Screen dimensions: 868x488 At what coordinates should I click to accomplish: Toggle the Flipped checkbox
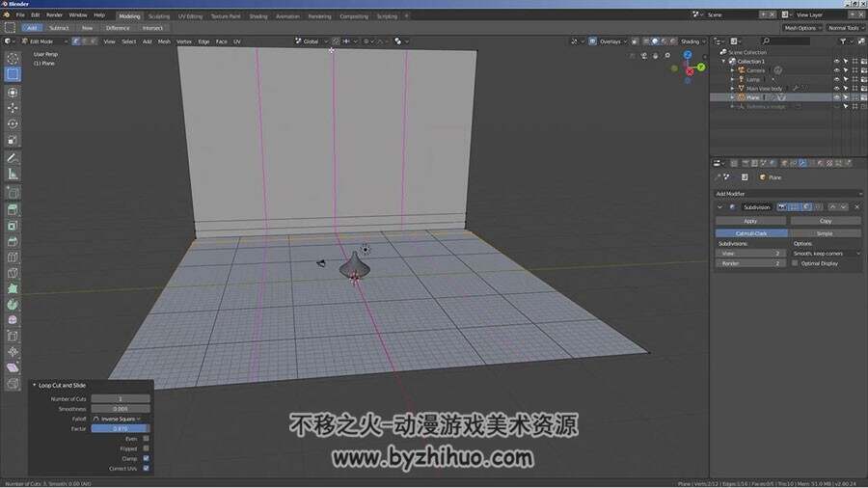tap(147, 448)
